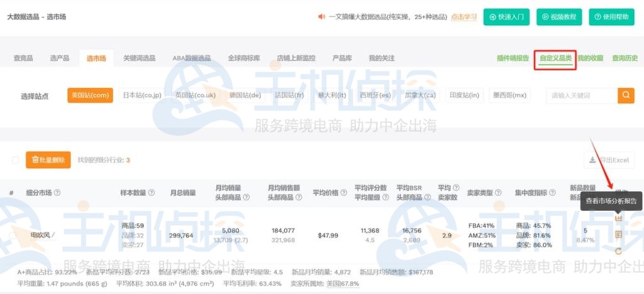Select site 墨西哥(mx)
Image resolution: width=644 pixels, height=294 pixels.
coord(509,96)
